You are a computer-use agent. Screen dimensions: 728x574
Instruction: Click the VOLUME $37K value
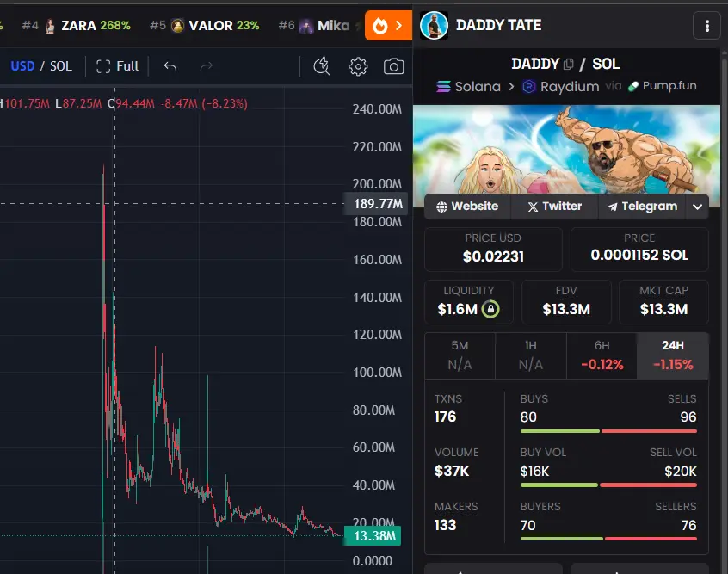(451, 472)
